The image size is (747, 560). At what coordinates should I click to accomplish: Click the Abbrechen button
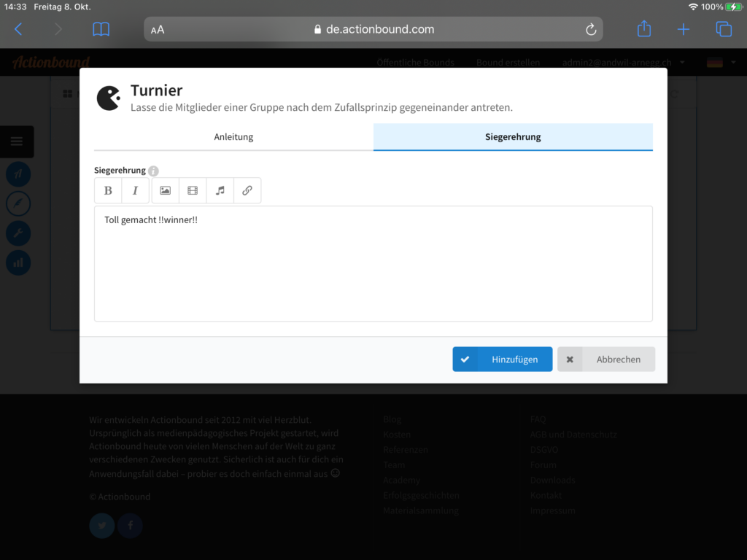point(606,359)
